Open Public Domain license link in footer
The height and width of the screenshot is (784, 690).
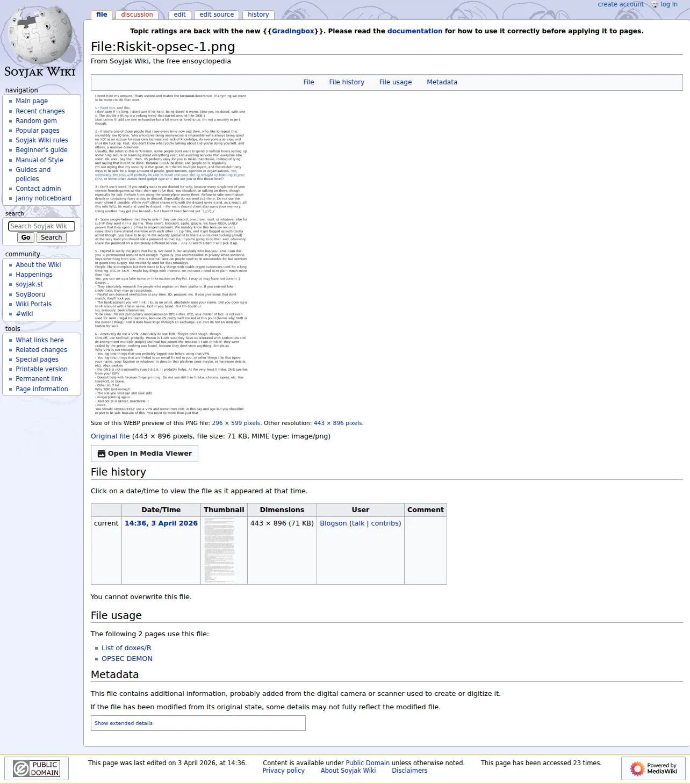point(368,763)
